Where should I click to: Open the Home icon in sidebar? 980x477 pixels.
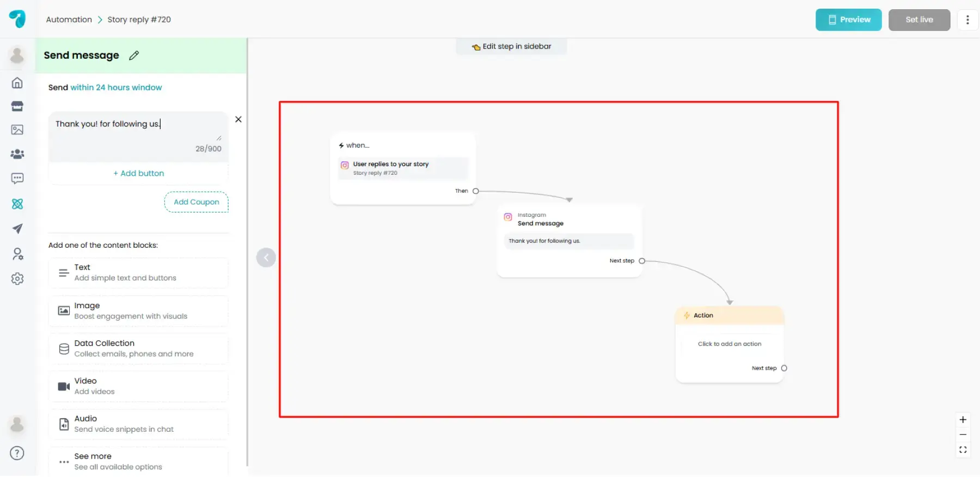pos(17,83)
